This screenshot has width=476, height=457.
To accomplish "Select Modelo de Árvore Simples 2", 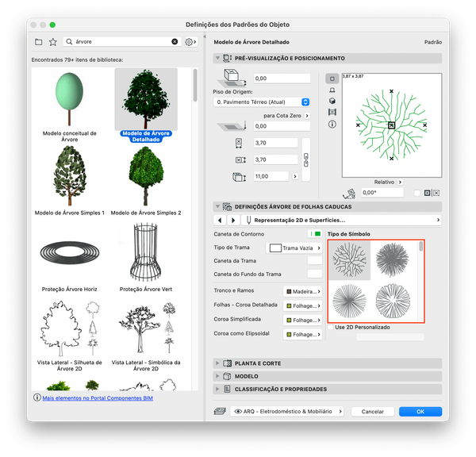I will point(146,181).
